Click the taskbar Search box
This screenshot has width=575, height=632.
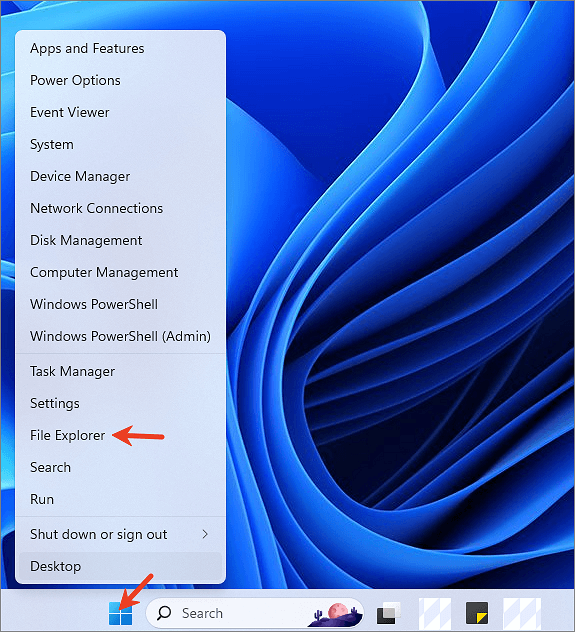255,613
